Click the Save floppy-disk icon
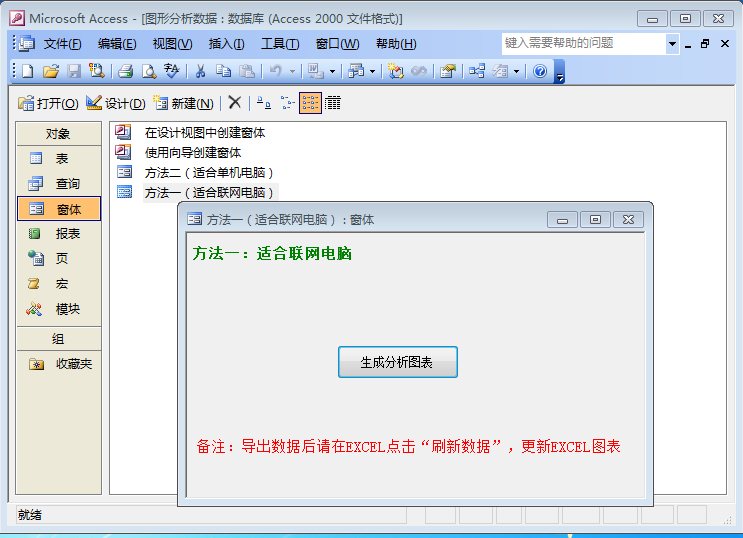Screen dimensions: 743x538 pyautogui.click(x=73, y=71)
